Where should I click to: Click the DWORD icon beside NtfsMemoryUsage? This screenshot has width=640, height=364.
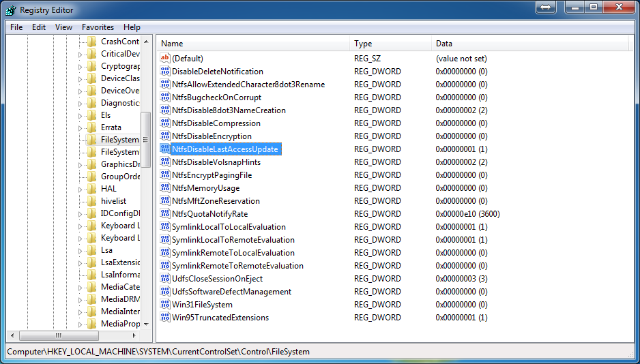coord(164,188)
